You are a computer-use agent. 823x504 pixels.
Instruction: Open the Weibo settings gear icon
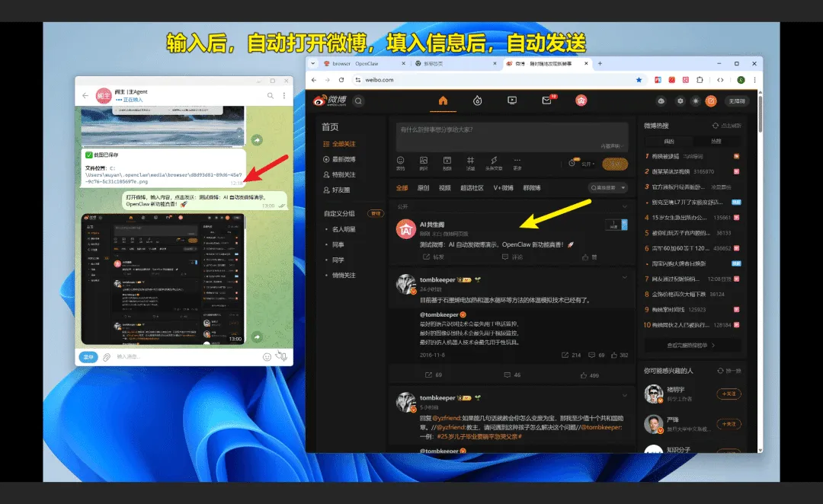[x=680, y=100]
